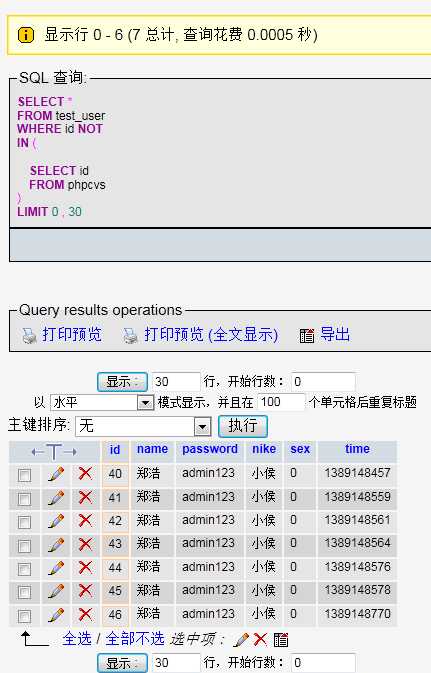The image size is (431, 673).
Task: Click the time value 1389148564
Action: point(358,543)
